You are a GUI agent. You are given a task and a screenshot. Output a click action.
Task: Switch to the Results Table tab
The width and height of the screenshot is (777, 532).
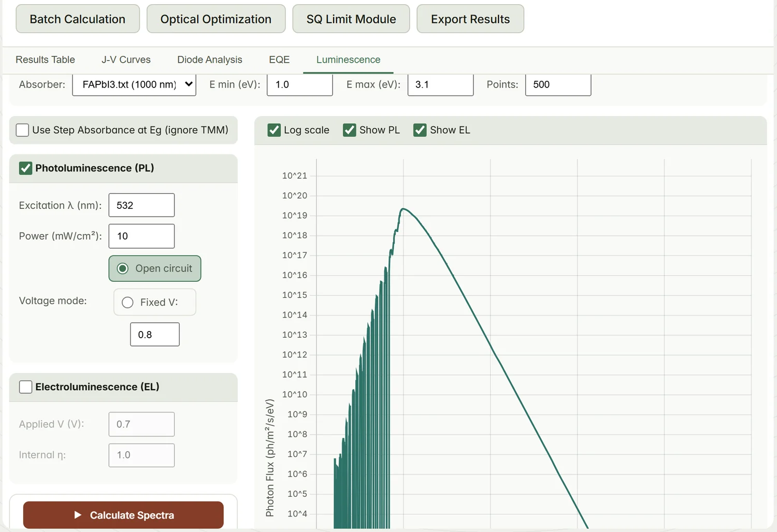point(45,60)
